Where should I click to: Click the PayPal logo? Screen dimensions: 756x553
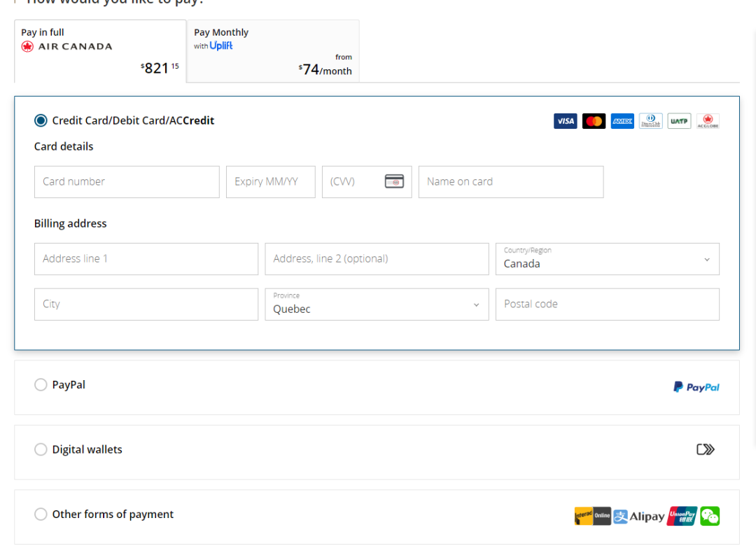pos(696,387)
